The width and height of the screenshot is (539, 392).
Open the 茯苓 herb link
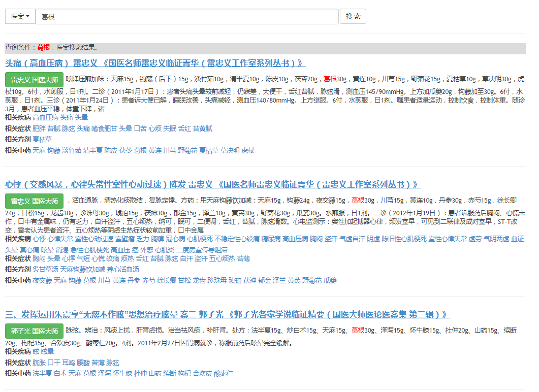tap(125, 150)
